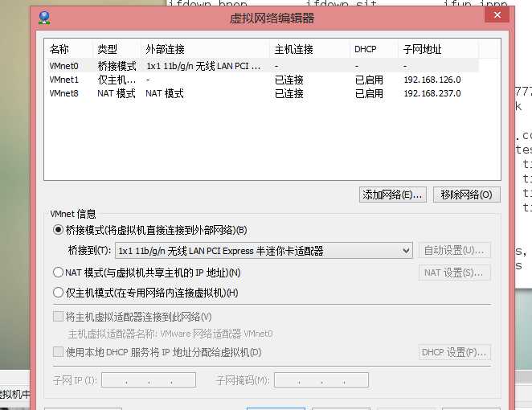Image resolution: width=532 pixels, height=410 pixels.
Task: Open the 桥接到 adapter dropdown
Action: 264,251
